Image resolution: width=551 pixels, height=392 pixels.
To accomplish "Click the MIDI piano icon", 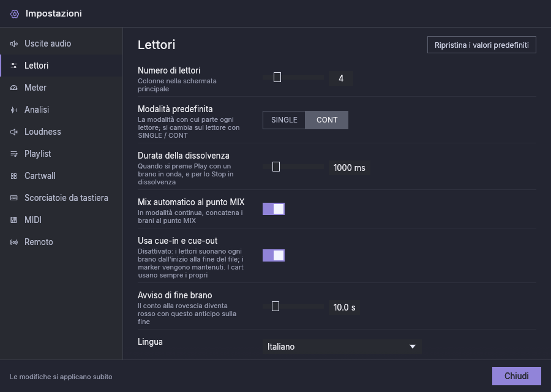I will [x=13, y=220].
